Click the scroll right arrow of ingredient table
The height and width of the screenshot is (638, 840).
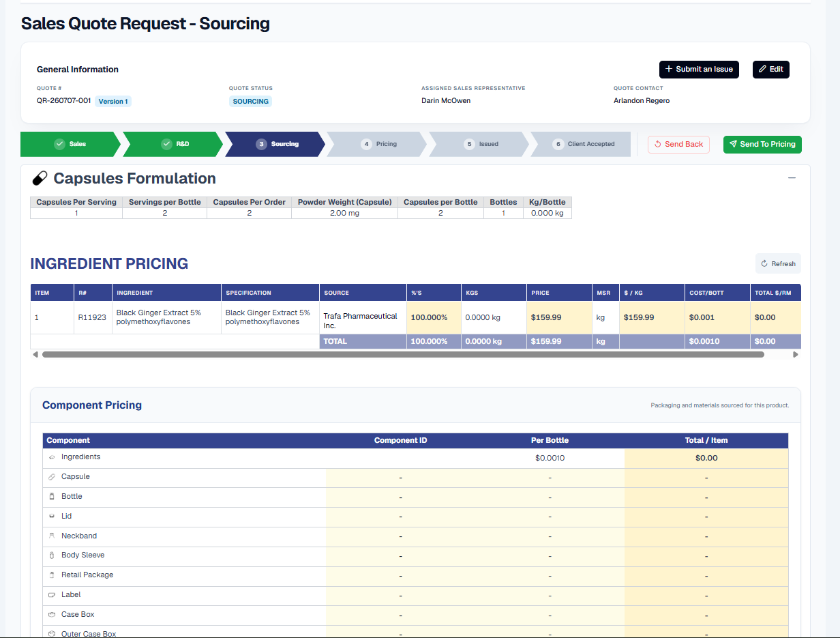click(x=796, y=355)
